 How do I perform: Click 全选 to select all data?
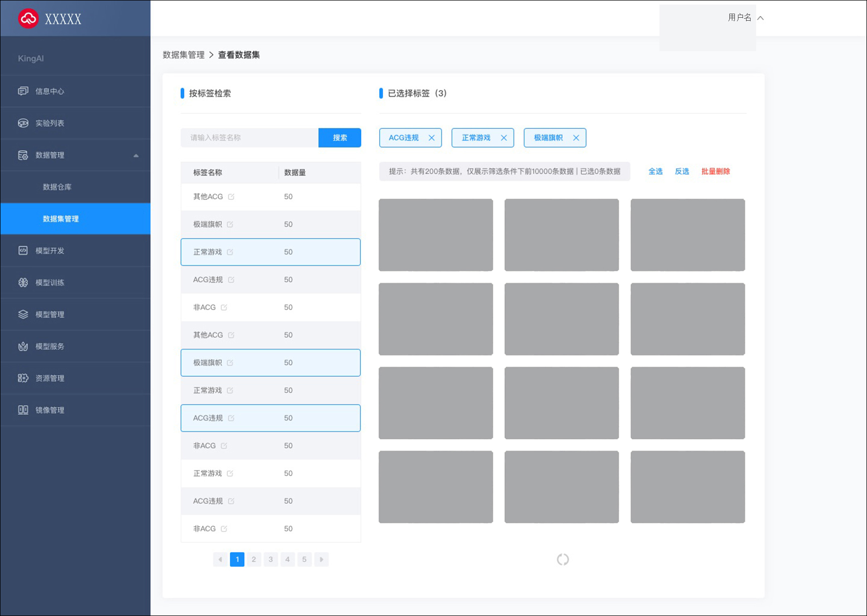click(x=655, y=171)
